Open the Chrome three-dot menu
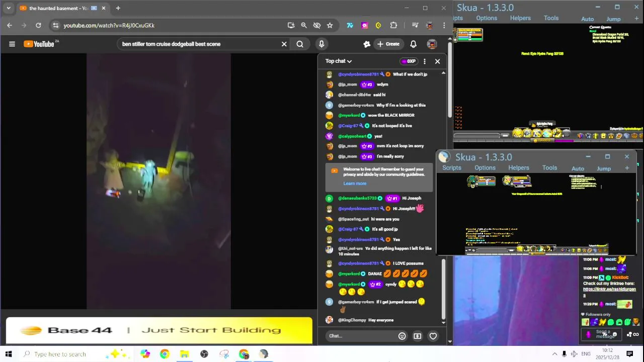This screenshot has height=362, width=644. (444, 25)
